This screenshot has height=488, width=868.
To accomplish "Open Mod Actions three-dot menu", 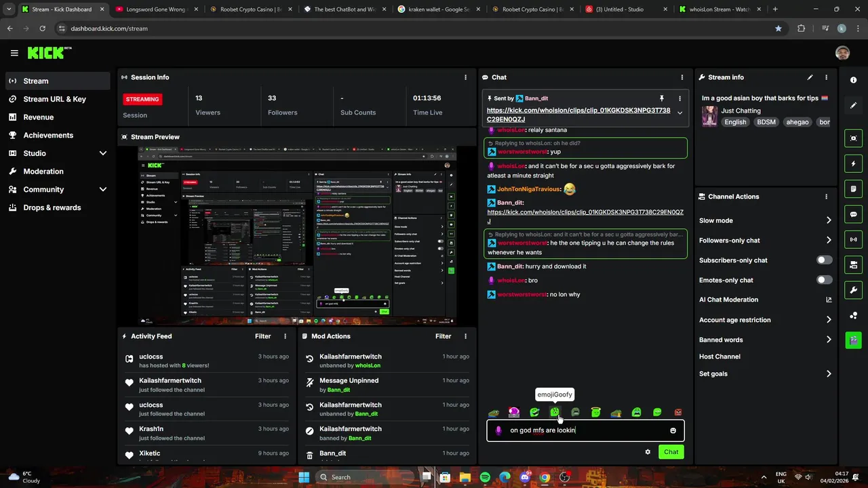I will (x=465, y=336).
